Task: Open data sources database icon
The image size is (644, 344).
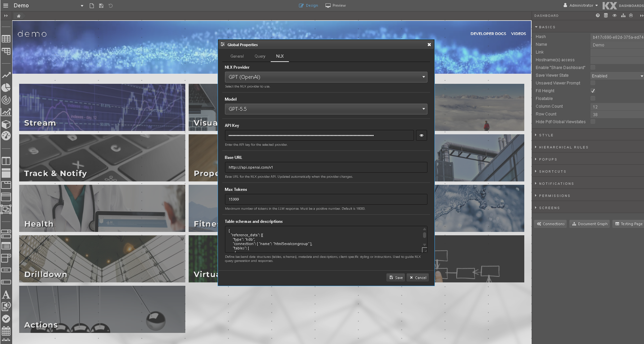Action: click(606, 15)
